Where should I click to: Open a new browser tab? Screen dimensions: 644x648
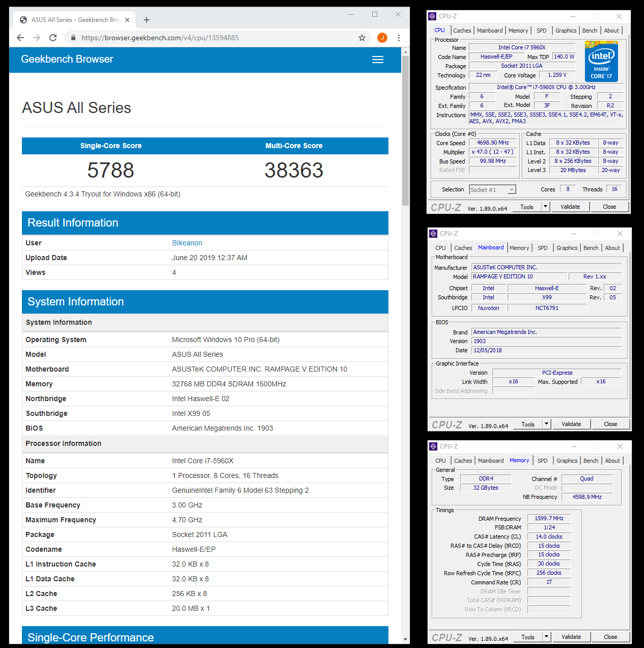tap(147, 20)
